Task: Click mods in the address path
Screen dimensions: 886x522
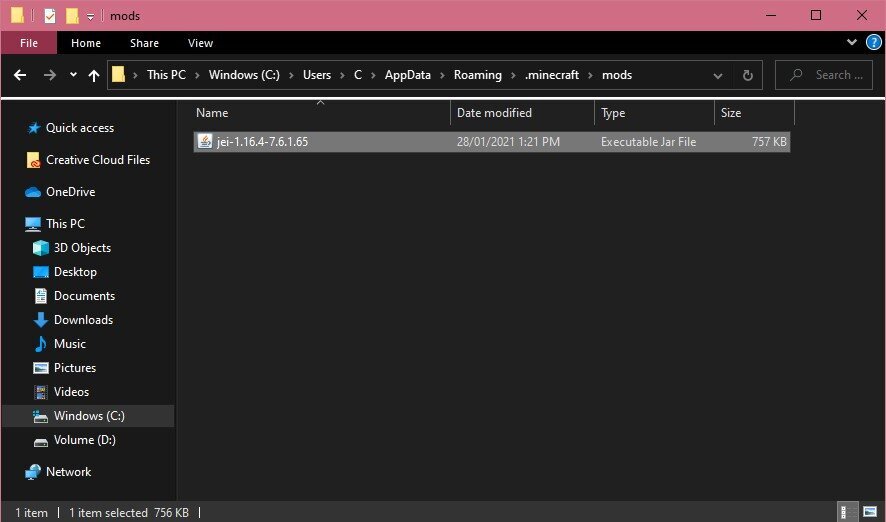Action: [x=616, y=75]
